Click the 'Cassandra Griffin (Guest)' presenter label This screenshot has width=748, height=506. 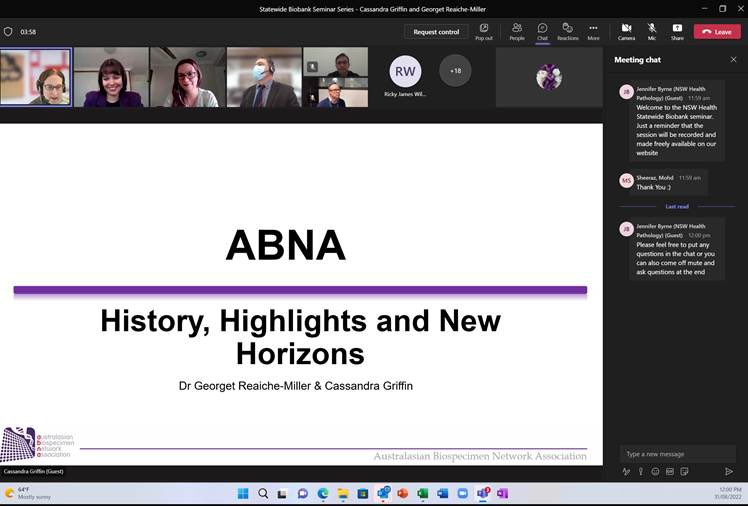pos(33,471)
